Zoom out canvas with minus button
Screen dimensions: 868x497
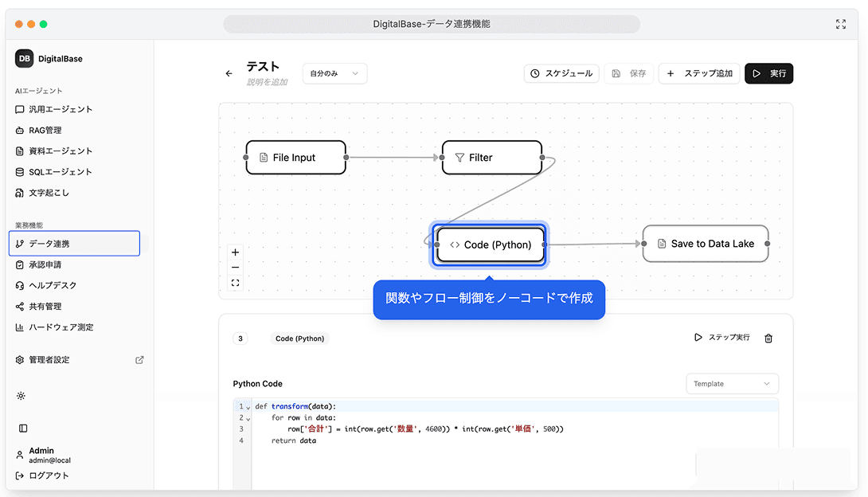tap(235, 268)
